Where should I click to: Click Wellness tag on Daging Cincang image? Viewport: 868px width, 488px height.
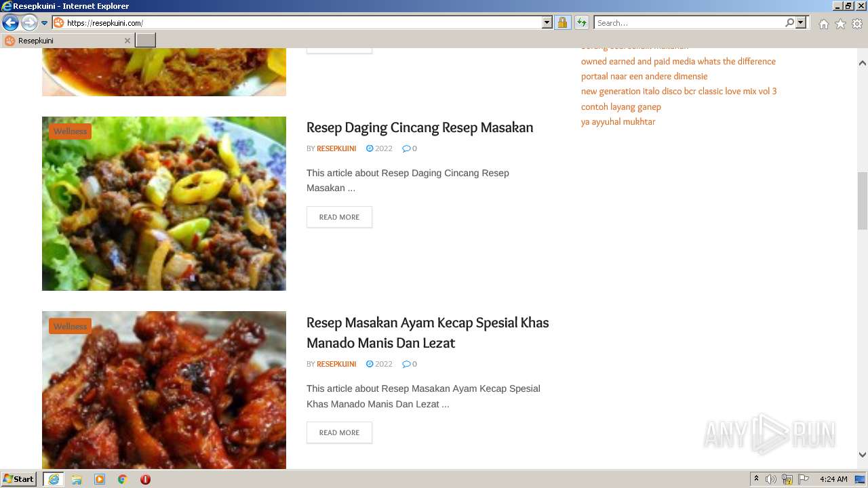(70, 131)
